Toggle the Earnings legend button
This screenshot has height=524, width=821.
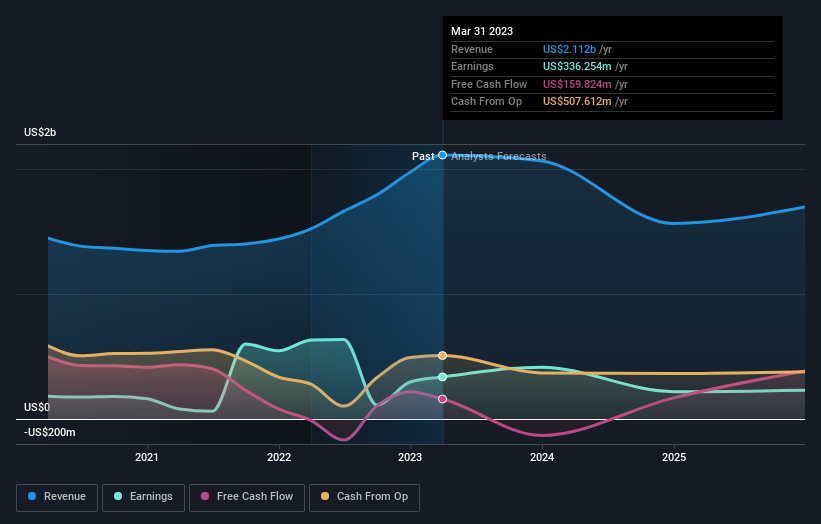coord(143,497)
